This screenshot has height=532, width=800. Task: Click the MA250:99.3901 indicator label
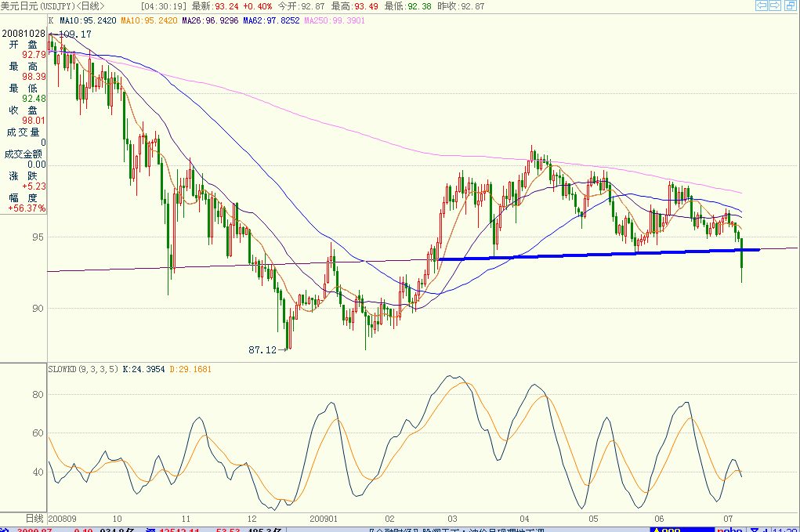(335, 21)
